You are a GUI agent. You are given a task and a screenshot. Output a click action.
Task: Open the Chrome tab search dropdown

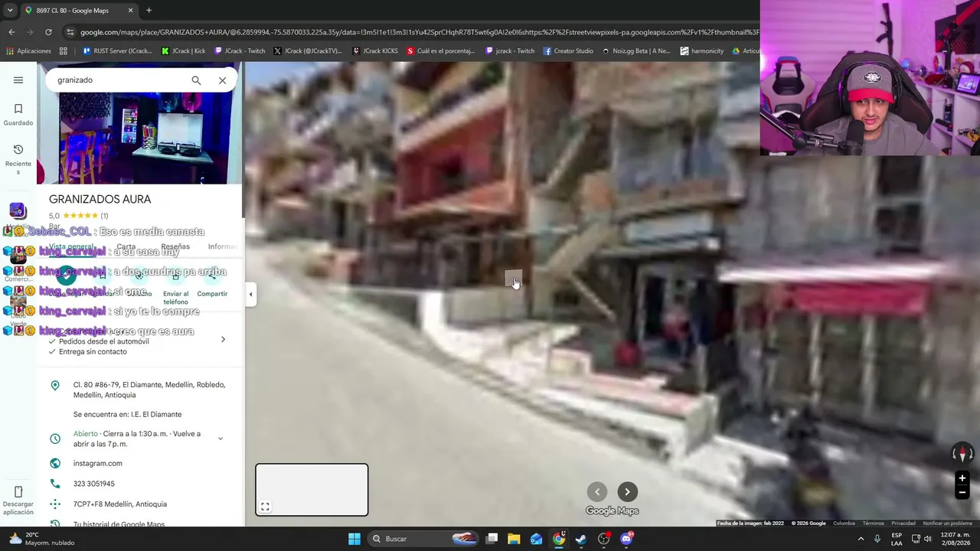pyautogui.click(x=10, y=10)
